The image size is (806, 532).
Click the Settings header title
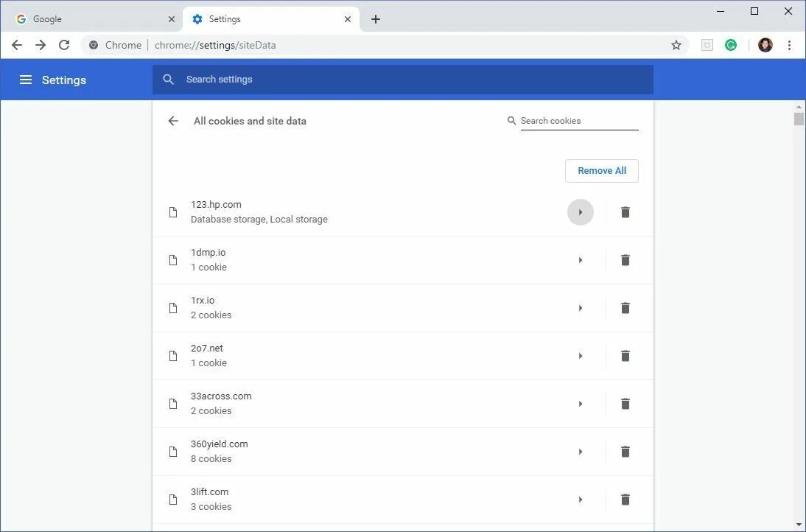64,80
